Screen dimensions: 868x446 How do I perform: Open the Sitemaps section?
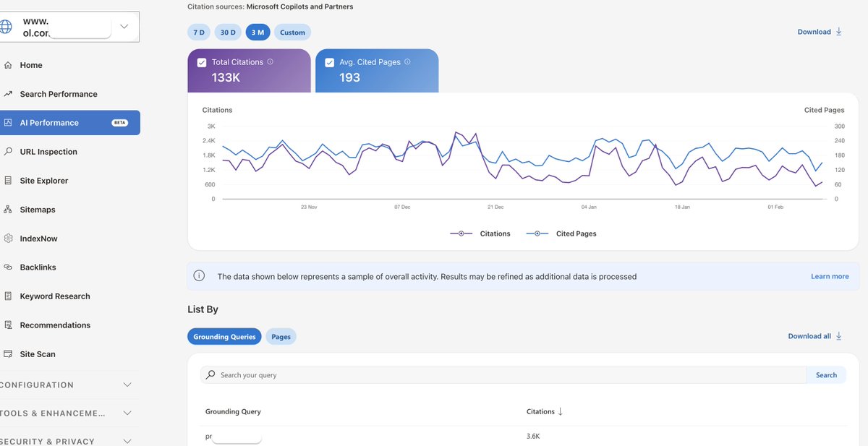[38, 210]
